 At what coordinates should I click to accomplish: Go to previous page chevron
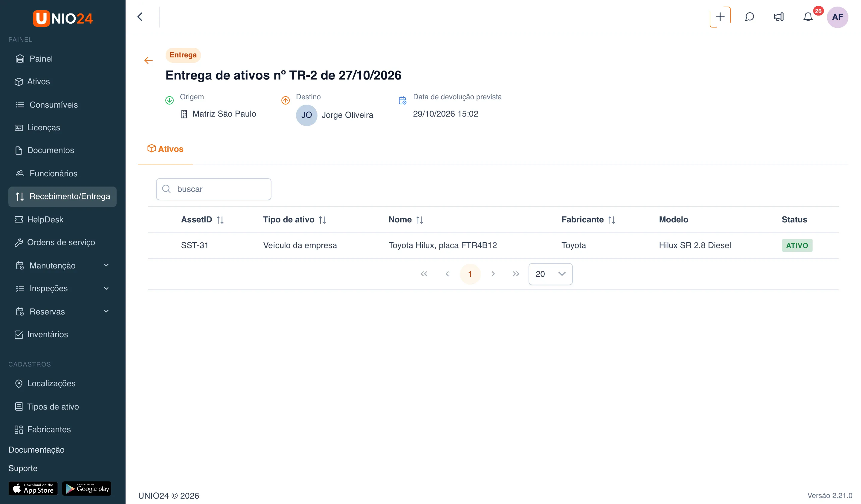pos(447,274)
